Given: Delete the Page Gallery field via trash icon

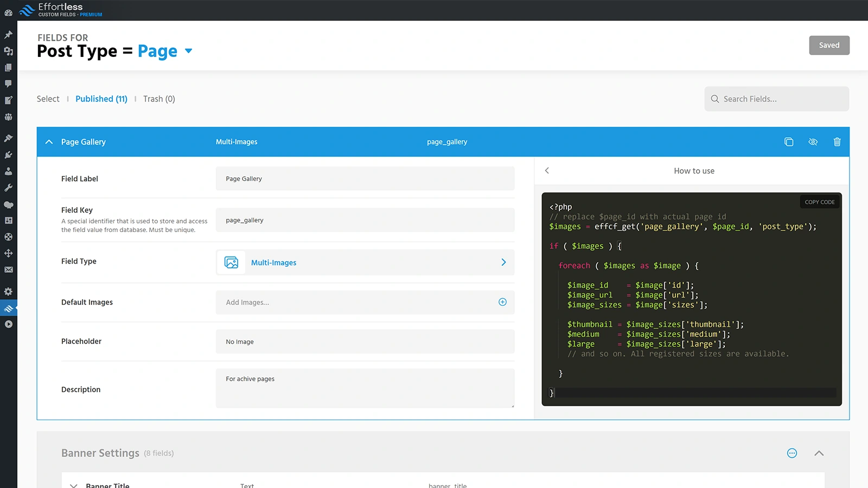Looking at the screenshot, I should tap(837, 142).
